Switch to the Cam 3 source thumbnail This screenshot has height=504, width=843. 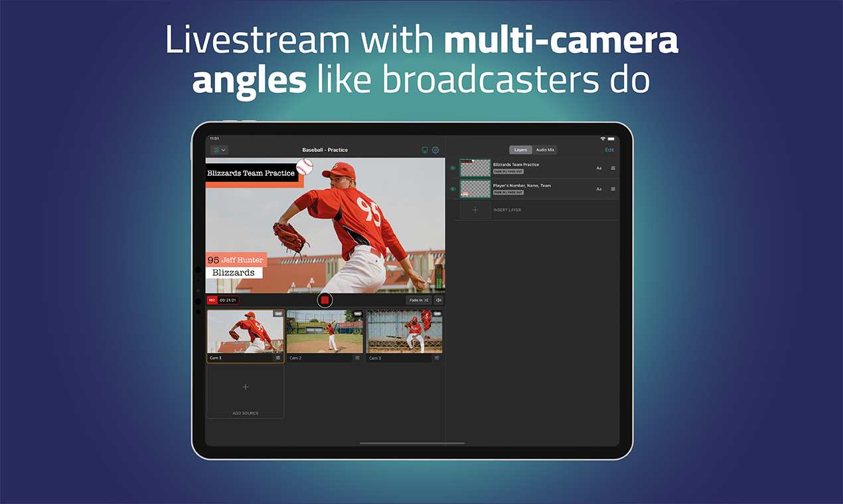tap(404, 332)
